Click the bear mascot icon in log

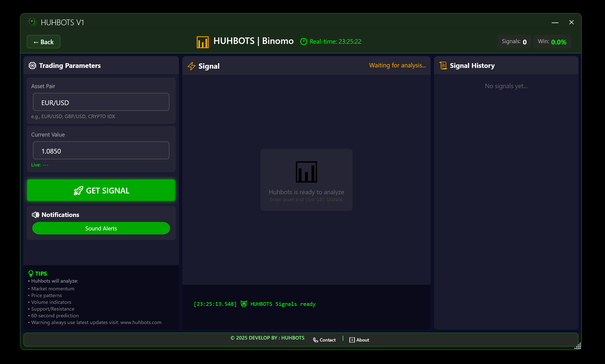(244, 304)
